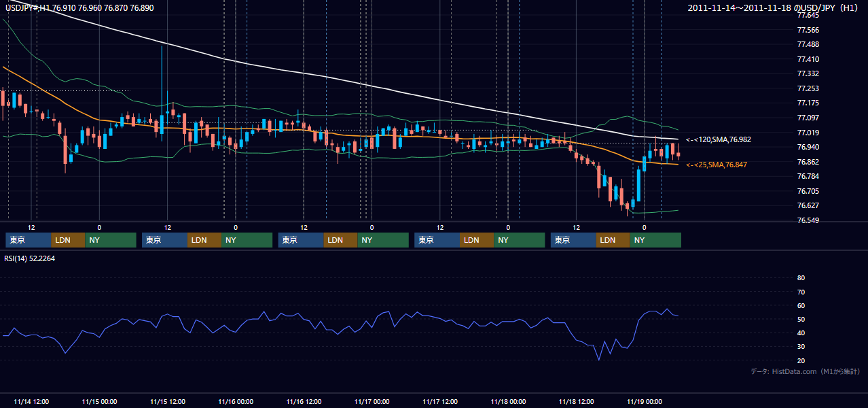Click the 11/14 12:00 time axis label
The height and width of the screenshot is (408, 868).
click(x=31, y=401)
